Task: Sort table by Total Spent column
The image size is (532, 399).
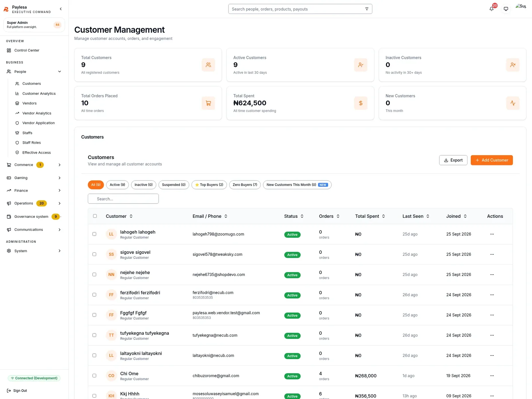Action: (370, 216)
